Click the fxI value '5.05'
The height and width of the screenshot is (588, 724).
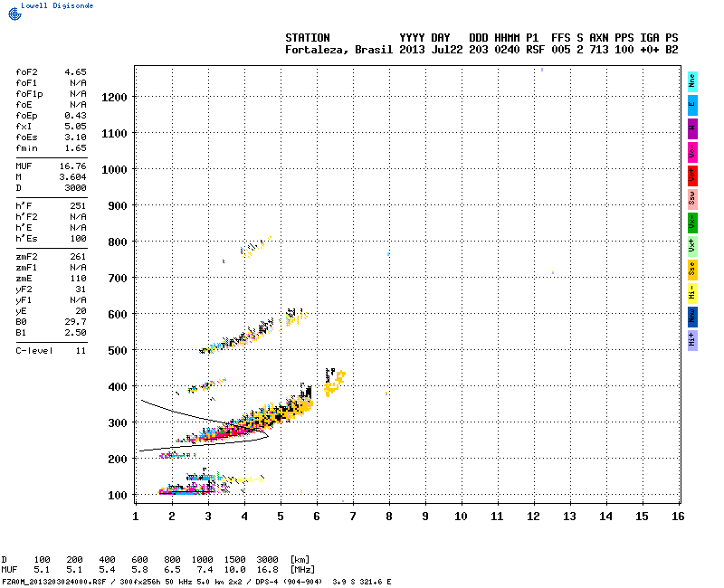tap(75, 127)
